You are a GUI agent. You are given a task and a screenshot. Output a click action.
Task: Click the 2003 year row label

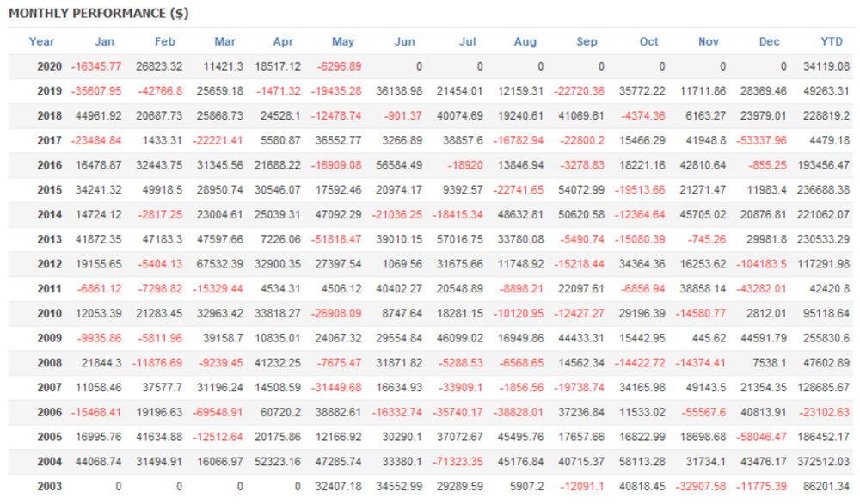coord(50,487)
